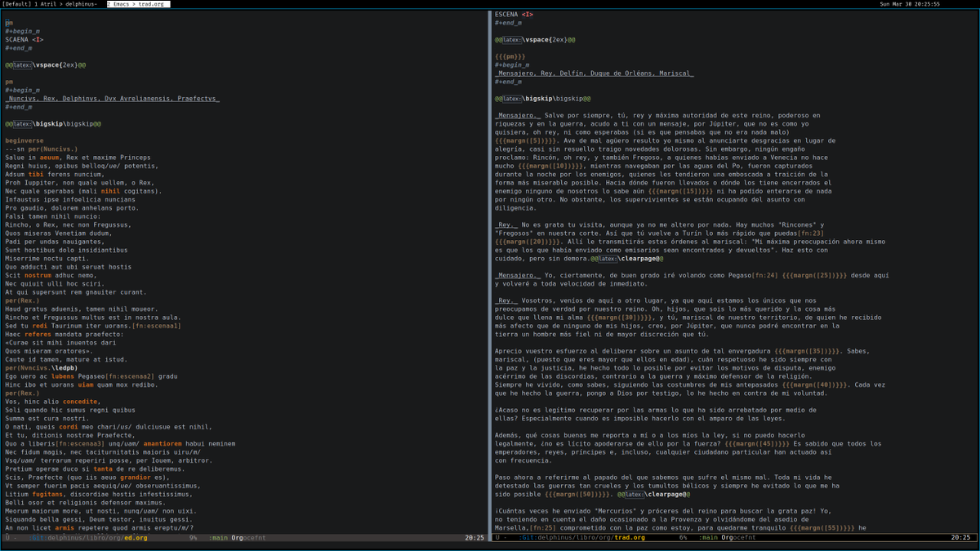Click 20:25 time in the left mode line
Screen dimensions: 980x551
[x=474, y=538]
